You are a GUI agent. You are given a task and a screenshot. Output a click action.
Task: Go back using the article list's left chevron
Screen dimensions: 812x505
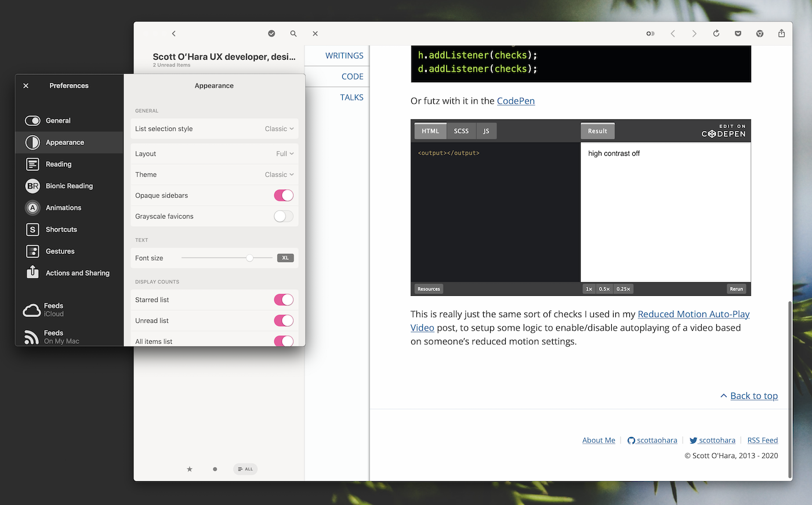coord(174,34)
